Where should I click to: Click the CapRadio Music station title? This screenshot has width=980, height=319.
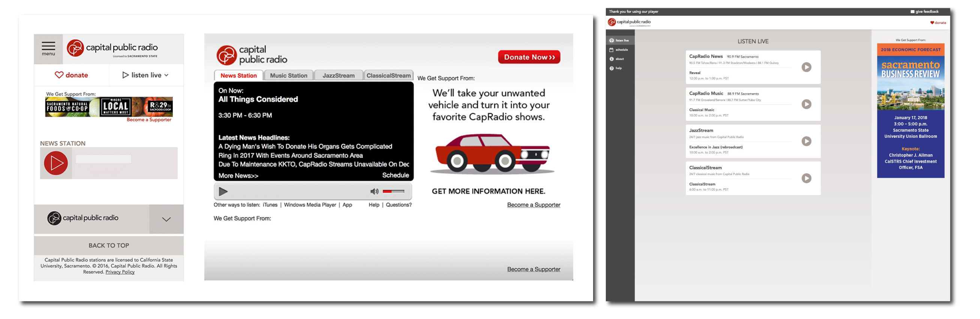click(706, 94)
